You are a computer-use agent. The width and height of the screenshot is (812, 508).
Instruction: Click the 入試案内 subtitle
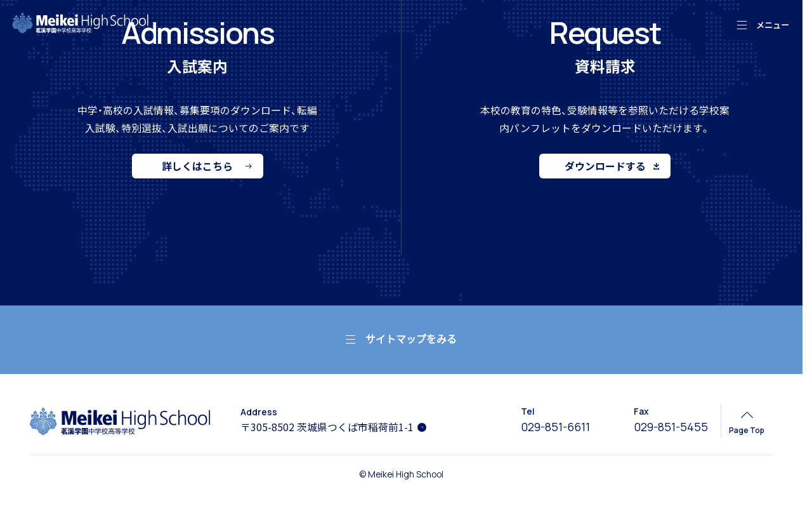tap(197, 67)
